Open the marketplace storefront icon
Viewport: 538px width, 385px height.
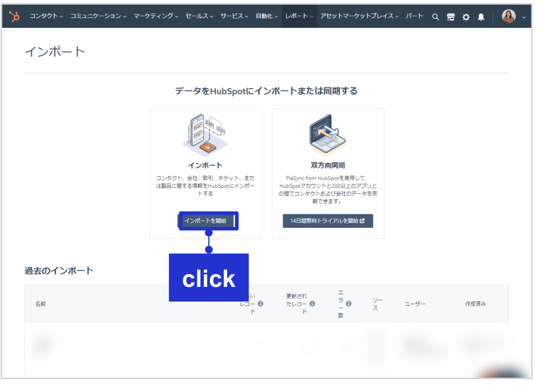(x=451, y=17)
